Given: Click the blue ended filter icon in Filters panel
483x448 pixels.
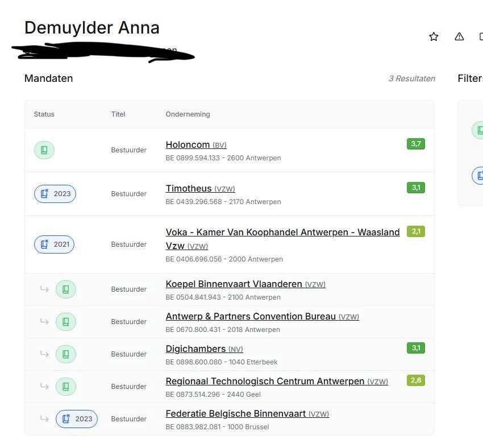Looking at the screenshot, I should pyautogui.click(x=478, y=176).
